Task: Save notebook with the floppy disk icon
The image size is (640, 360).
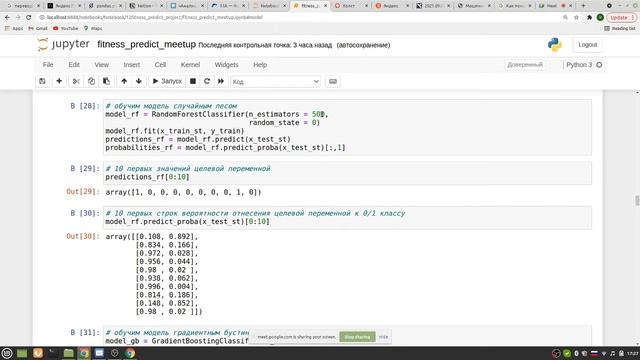Action: pyautogui.click(x=42, y=81)
